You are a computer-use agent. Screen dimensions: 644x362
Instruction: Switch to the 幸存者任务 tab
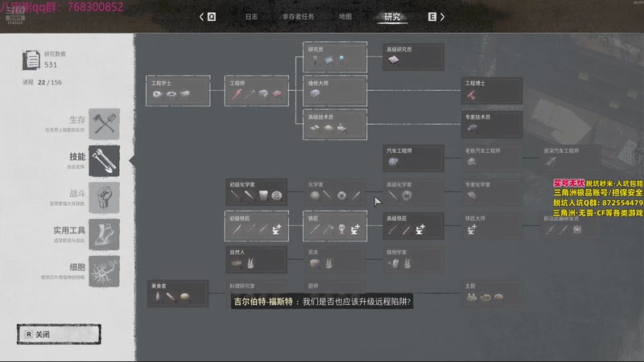[298, 17]
